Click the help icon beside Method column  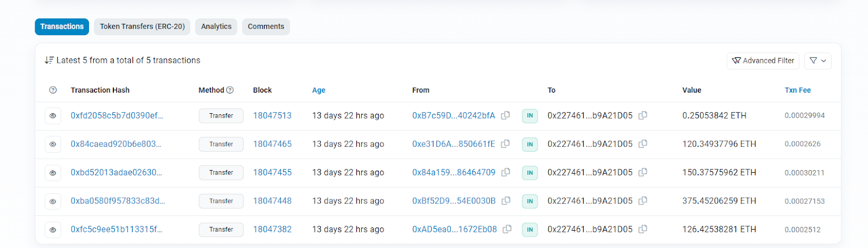230,90
